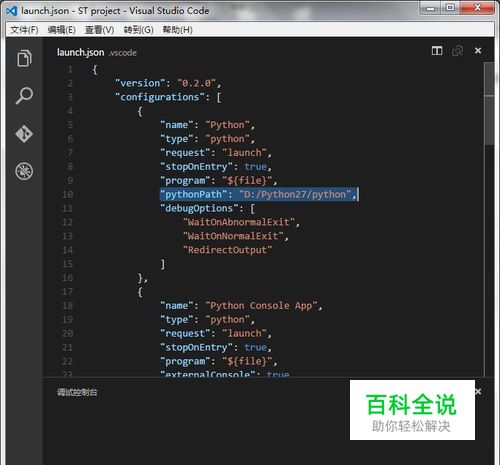The width and height of the screenshot is (500, 465).
Task: Split the editor with the split icon
Action: (437, 51)
